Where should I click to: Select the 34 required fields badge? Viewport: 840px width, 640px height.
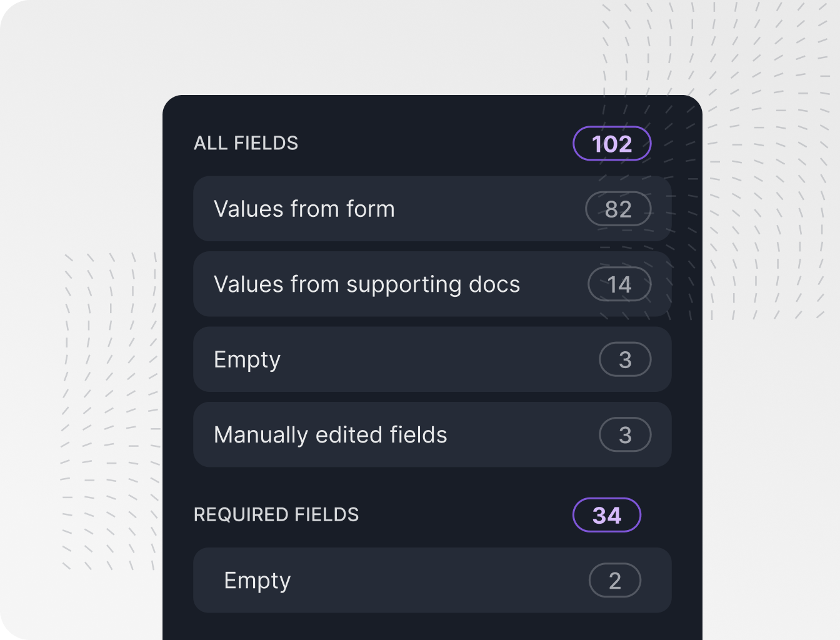pyautogui.click(x=606, y=515)
